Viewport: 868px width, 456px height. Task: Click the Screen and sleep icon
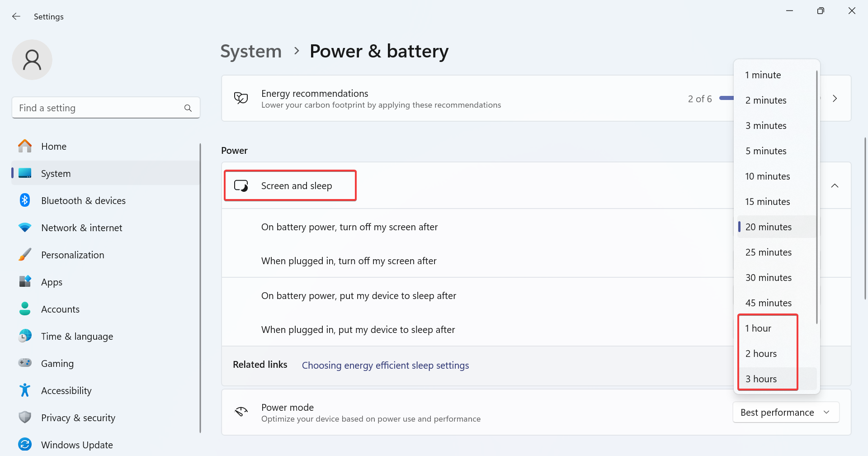pyautogui.click(x=241, y=186)
